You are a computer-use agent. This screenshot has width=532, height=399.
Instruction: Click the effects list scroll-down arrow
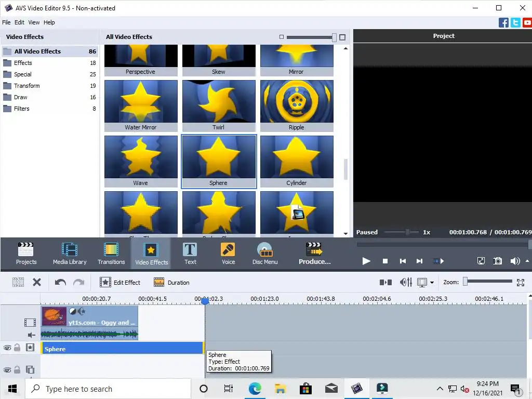point(345,233)
